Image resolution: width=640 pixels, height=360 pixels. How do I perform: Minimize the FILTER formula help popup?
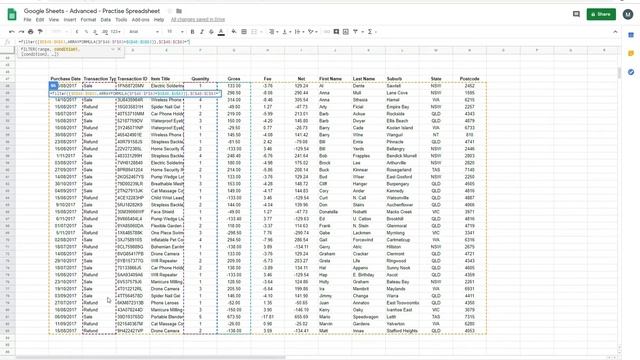click(113, 49)
